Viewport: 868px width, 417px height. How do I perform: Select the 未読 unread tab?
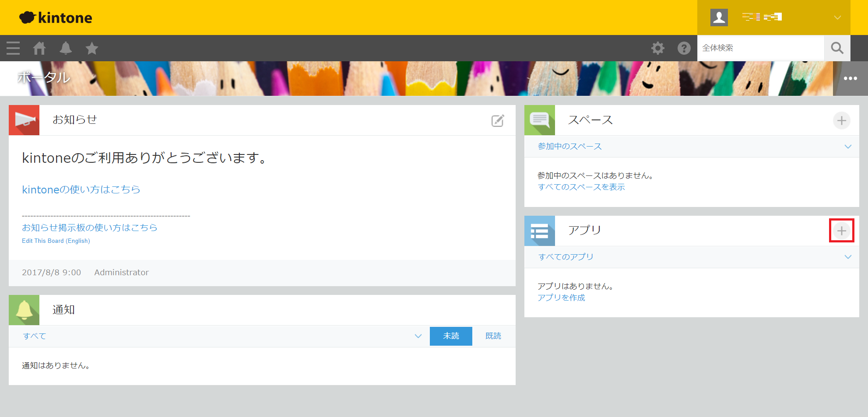tap(451, 336)
